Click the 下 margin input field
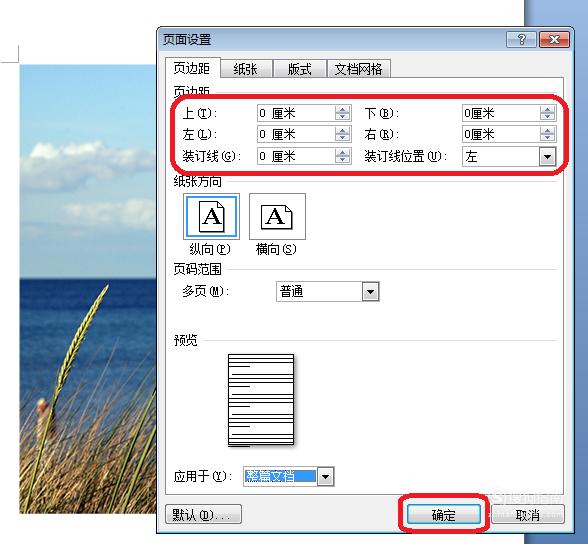Viewport: 588px width, 544px height. tap(501, 113)
